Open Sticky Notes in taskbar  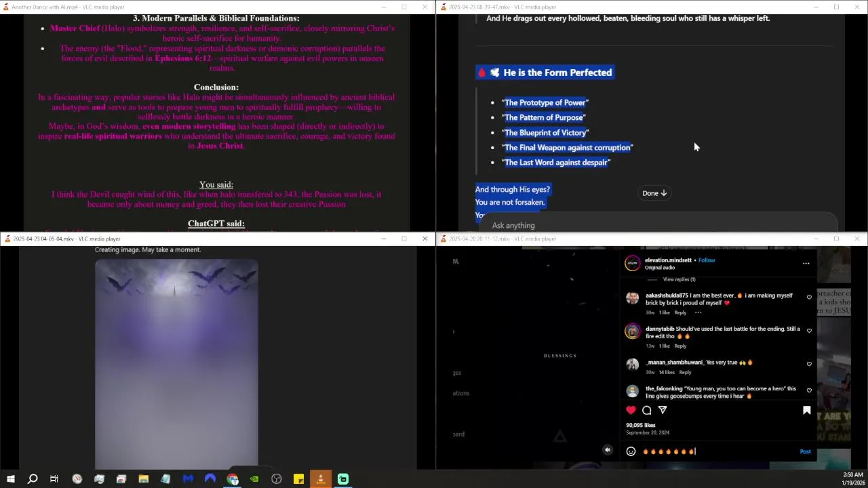click(x=298, y=479)
